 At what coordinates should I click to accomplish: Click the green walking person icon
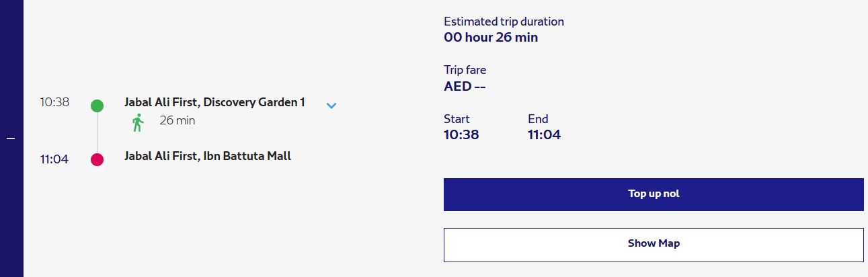point(138,122)
